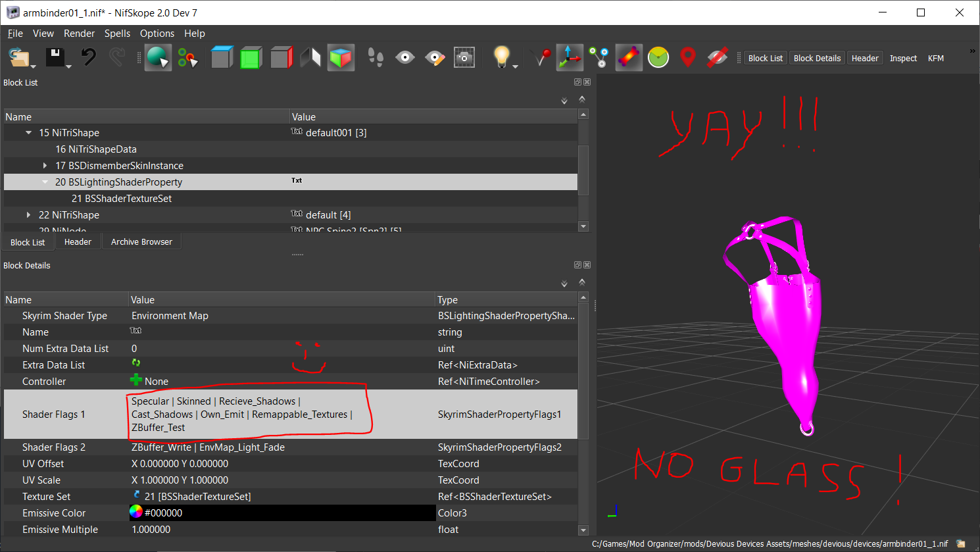Open the Options menu
The width and height of the screenshot is (980, 552).
pos(157,34)
